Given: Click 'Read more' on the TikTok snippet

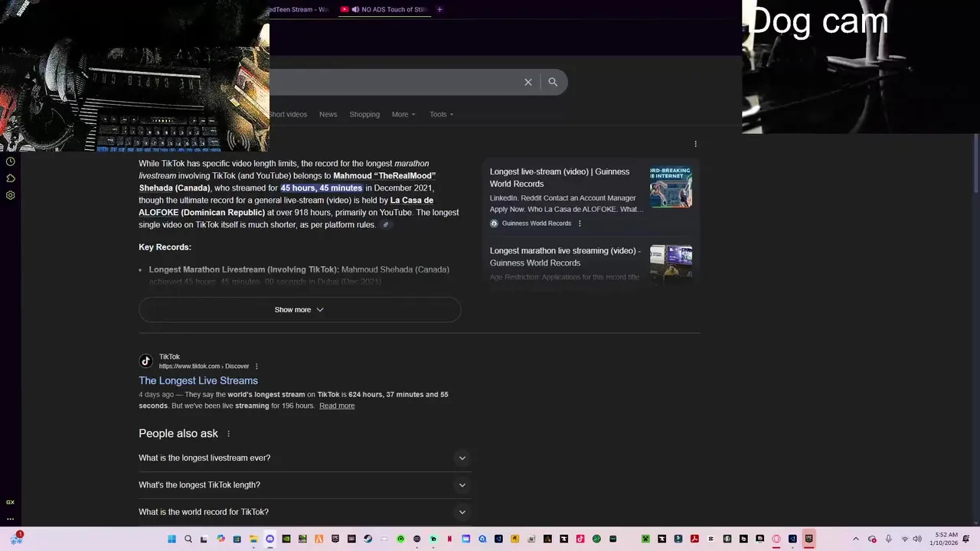Looking at the screenshot, I should pos(337,406).
